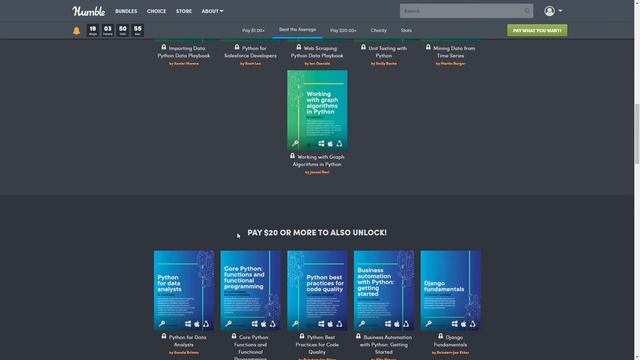The height and width of the screenshot is (360, 640).
Task: Expand the About dropdown menu
Action: click(x=212, y=11)
